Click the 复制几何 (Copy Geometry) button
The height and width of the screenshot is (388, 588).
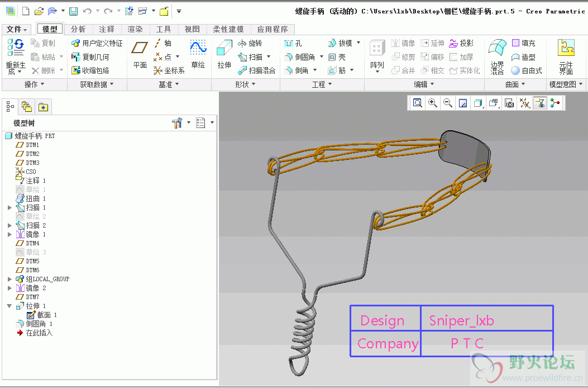[x=90, y=56]
